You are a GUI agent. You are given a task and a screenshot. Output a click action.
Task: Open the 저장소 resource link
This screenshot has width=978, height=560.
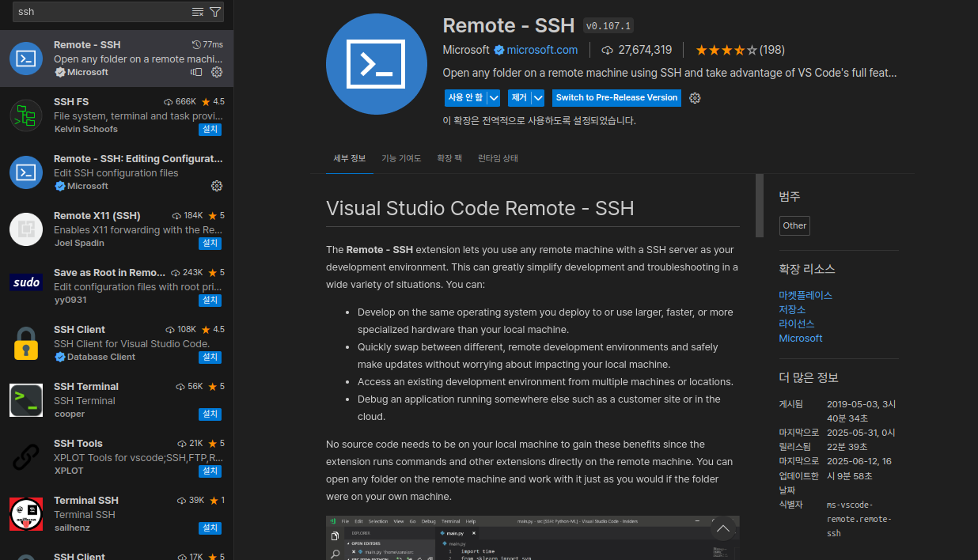[792, 309]
